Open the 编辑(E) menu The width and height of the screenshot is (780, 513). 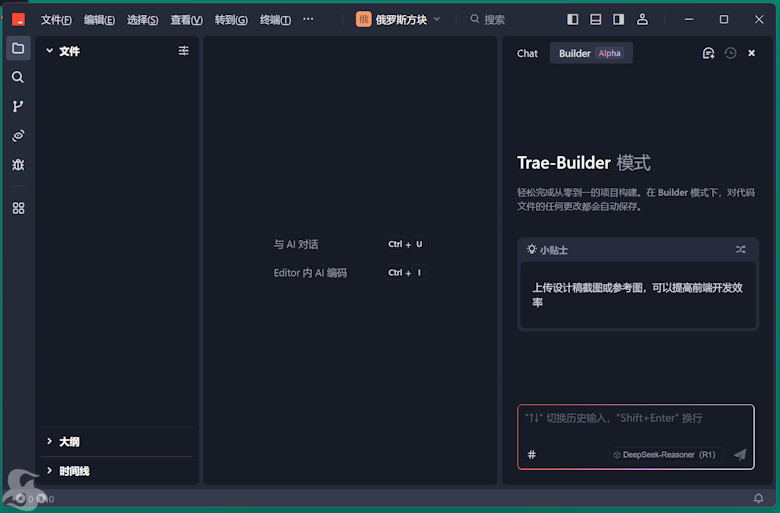99,20
